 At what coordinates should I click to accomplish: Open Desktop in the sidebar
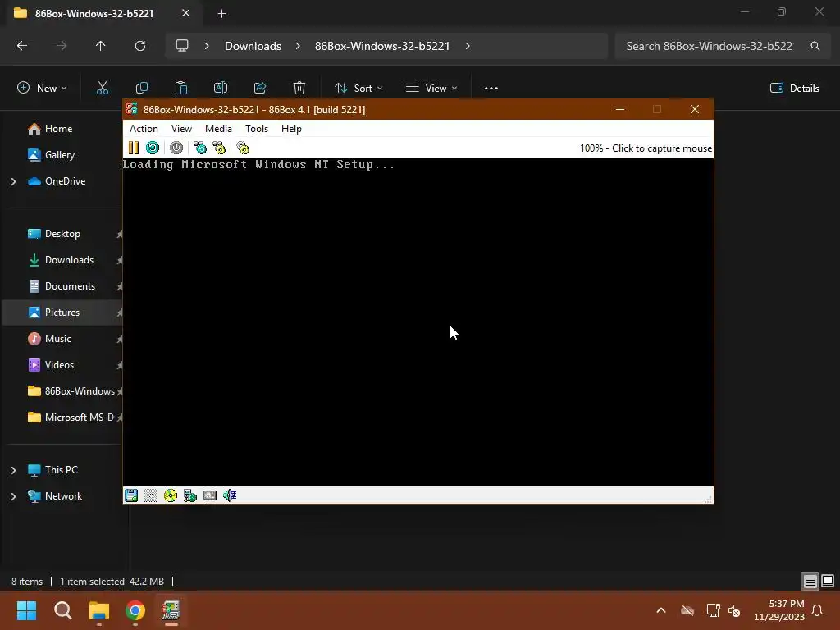click(x=62, y=234)
